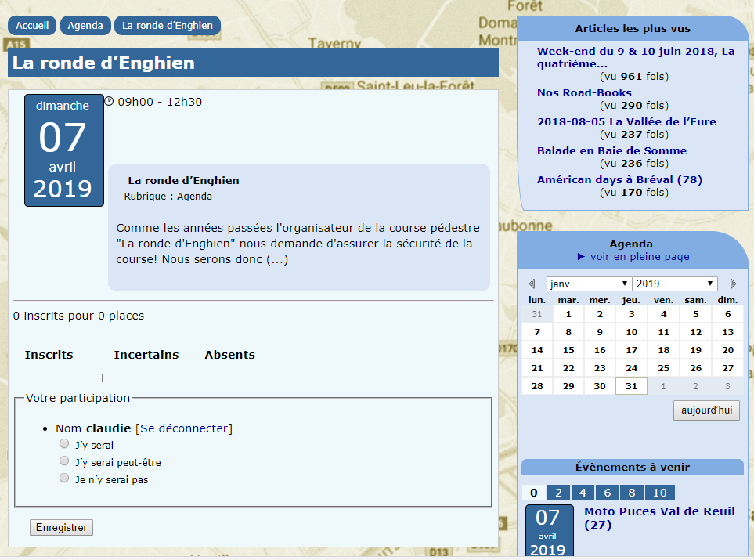Select day 31 in the January calendar
Image resolution: width=754 pixels, height=560 pixels.
pos(631,386)
